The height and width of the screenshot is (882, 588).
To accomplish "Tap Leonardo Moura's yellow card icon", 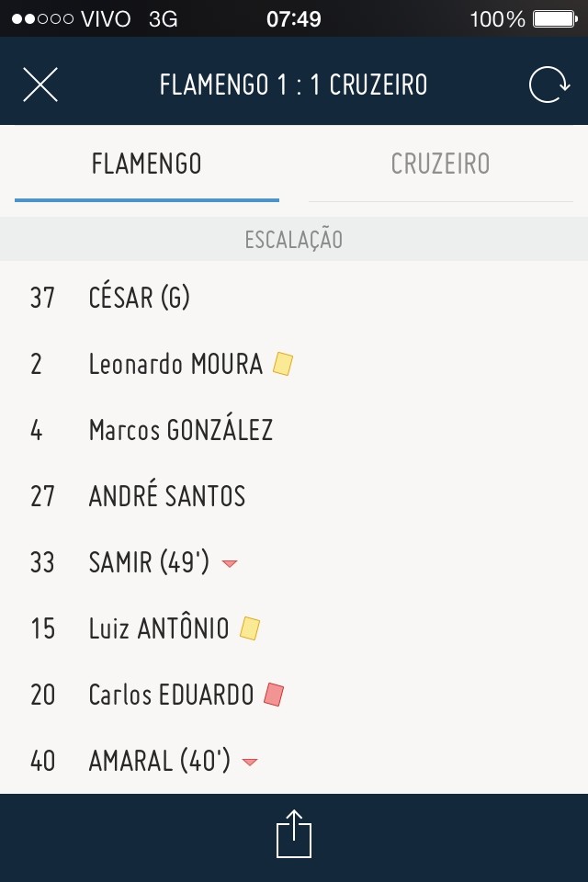I will tap(283, 365).
